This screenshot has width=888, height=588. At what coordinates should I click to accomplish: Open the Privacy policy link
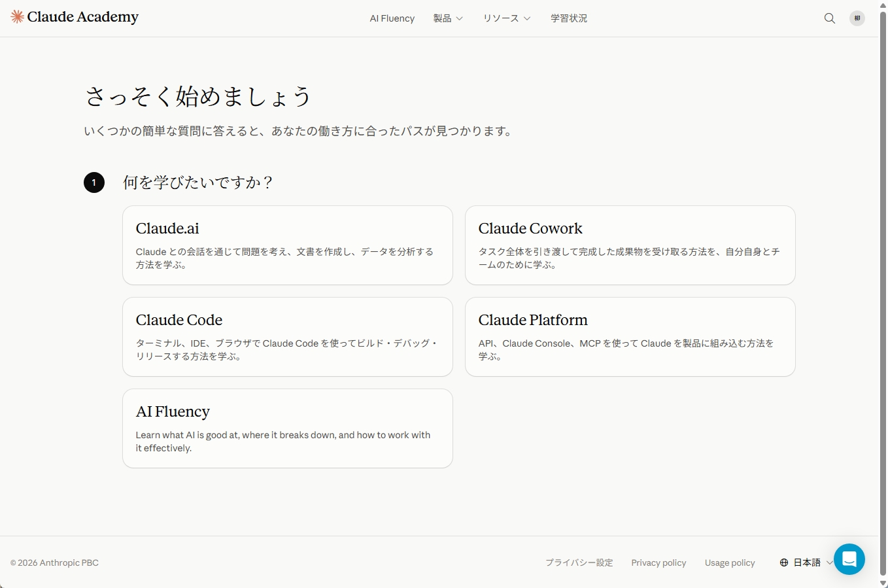(658, 562)
